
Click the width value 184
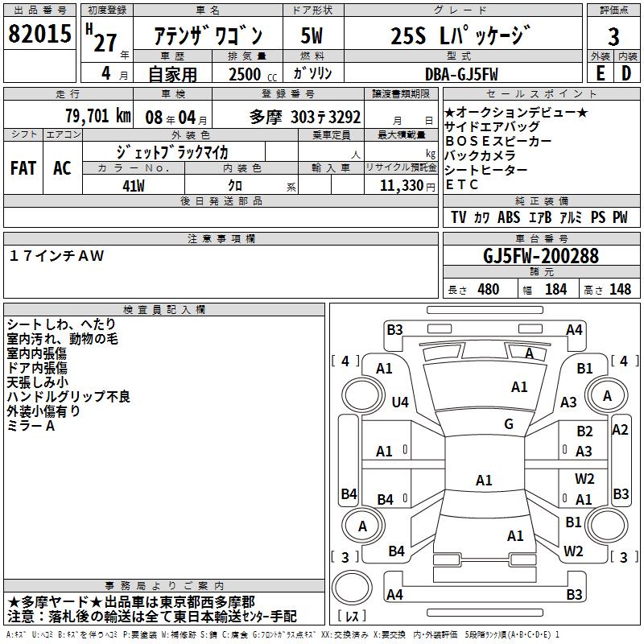tap(555, 290)
